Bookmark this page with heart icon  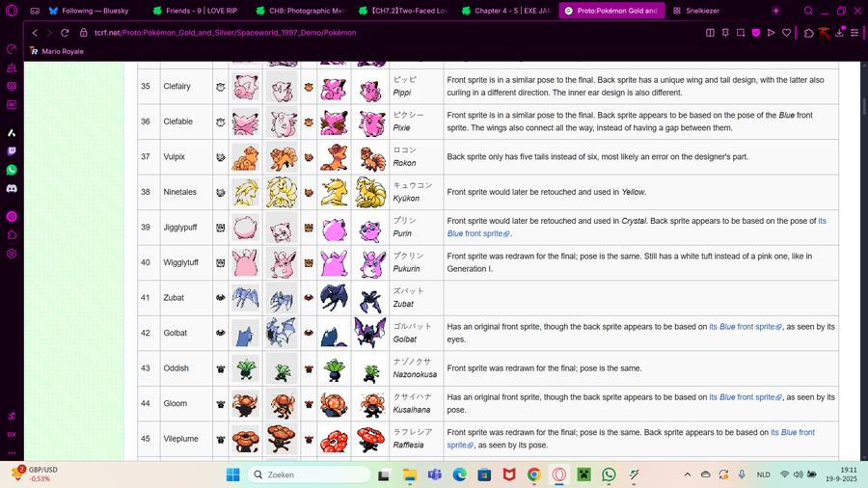coord(787,33)
